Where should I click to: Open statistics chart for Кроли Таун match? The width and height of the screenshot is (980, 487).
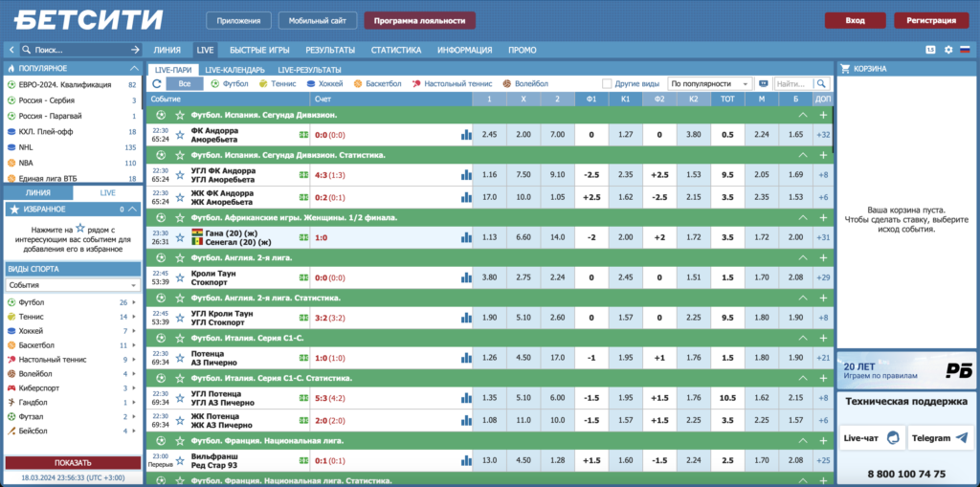[466, 277]
